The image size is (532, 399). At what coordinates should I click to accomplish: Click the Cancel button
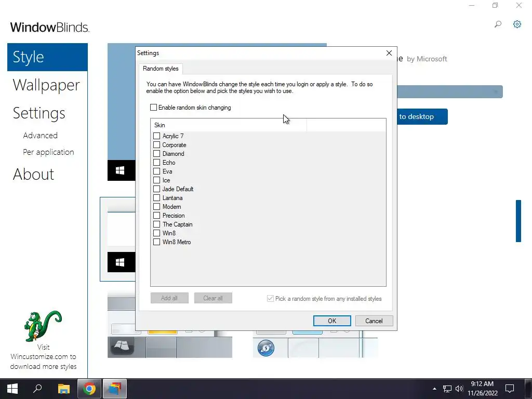(374, 321)
